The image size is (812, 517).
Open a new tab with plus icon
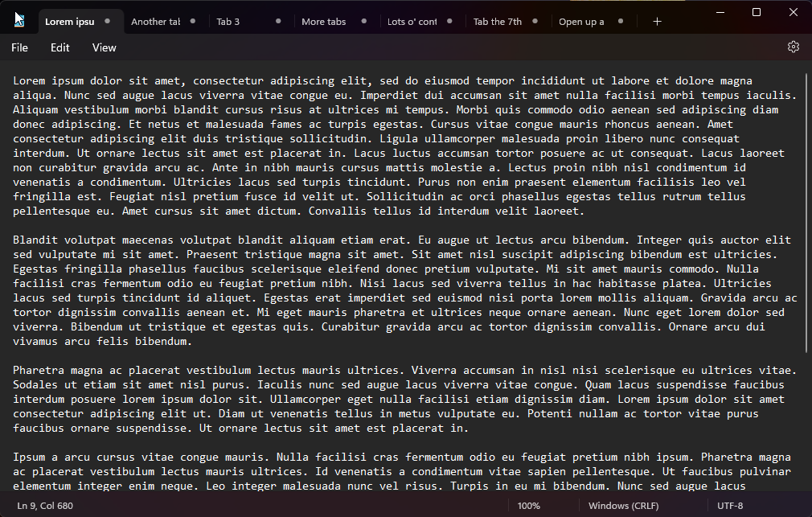[658, 22]
